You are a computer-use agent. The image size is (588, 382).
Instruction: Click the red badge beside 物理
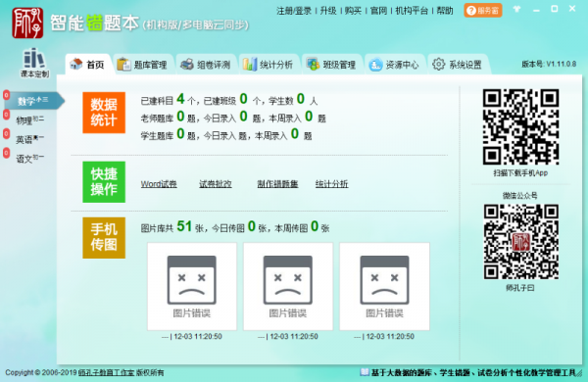click(x=7, y=115)
